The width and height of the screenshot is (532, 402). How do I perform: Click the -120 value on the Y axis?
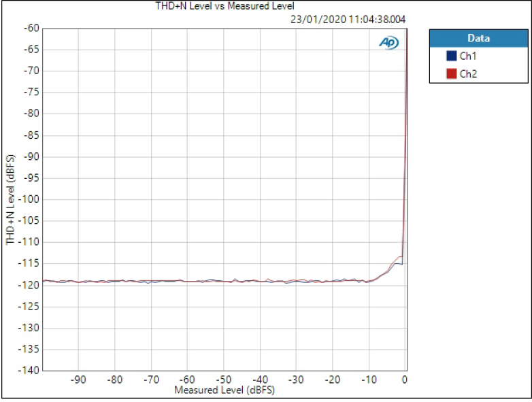(29, 285)
